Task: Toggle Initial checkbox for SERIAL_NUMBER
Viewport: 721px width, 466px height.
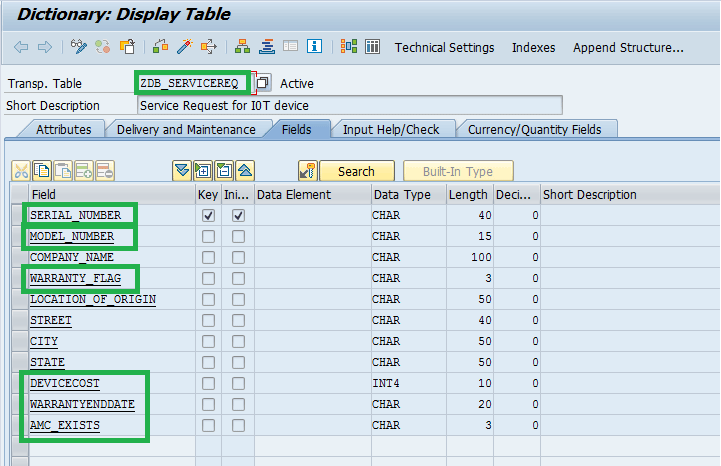Action: click(238, 215)
